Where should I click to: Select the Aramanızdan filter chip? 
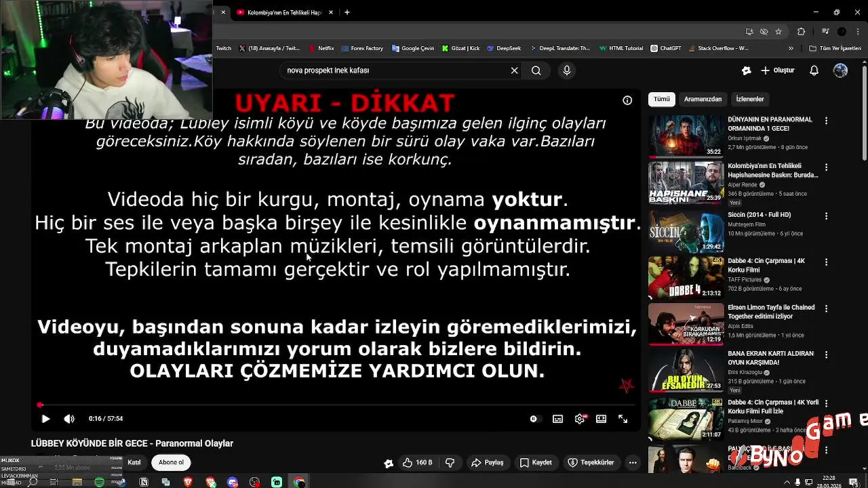click(x=703, y=99)
